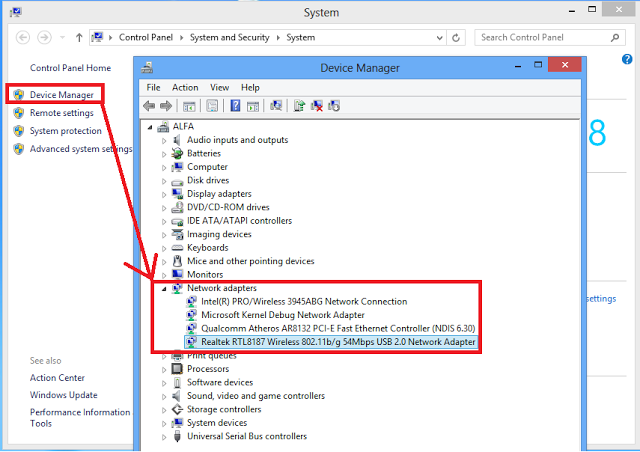
Task: Collapse the Network adapters category
Action: click(x=164, y=289)
